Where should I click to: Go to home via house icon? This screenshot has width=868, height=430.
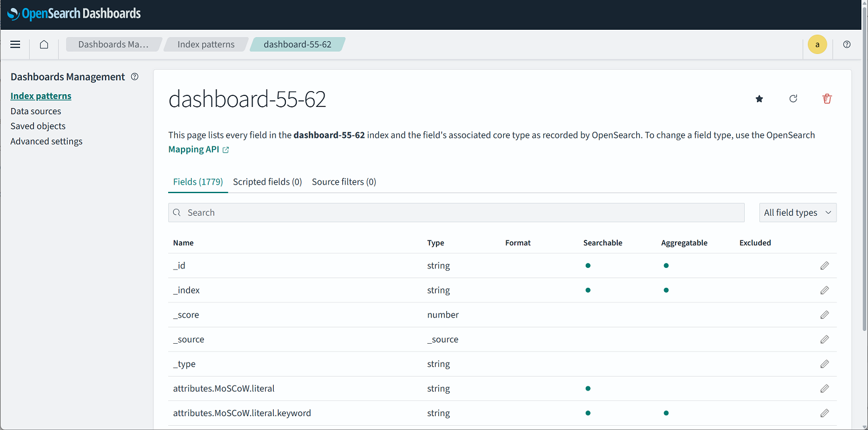[x=44, y=44]
